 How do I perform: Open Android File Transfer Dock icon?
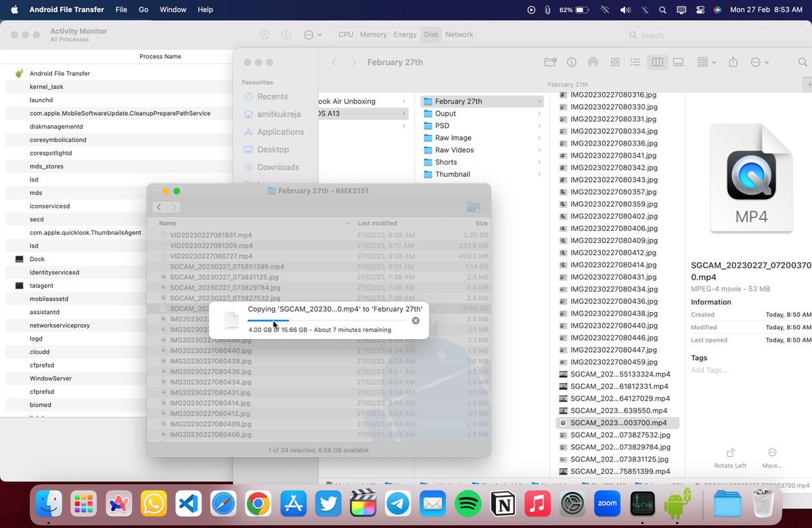click(677, 504)
